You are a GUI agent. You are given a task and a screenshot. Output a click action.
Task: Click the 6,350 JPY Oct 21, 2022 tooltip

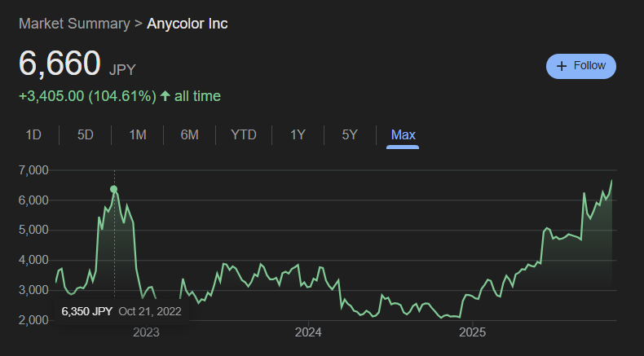[x=121, y=311]
